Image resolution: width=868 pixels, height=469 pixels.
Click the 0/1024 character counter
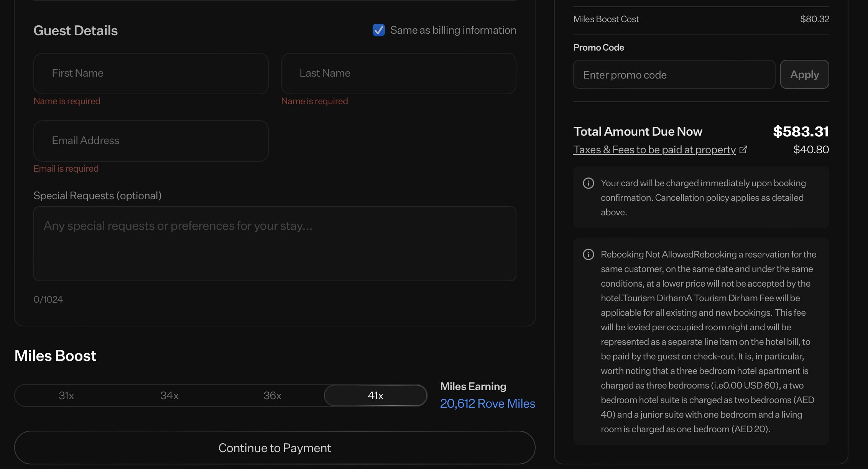48,299
